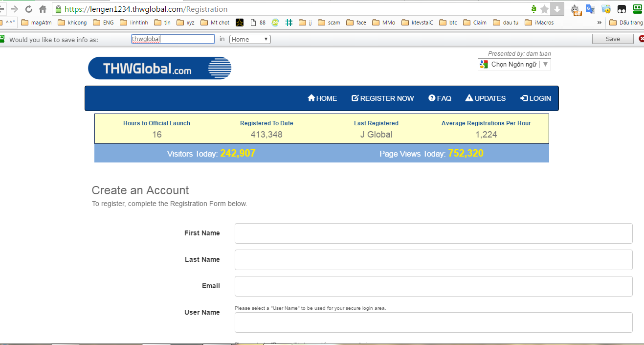Click the 'Hours to Official Launch' value 16
644x345 pixels.
coord(156,135)
